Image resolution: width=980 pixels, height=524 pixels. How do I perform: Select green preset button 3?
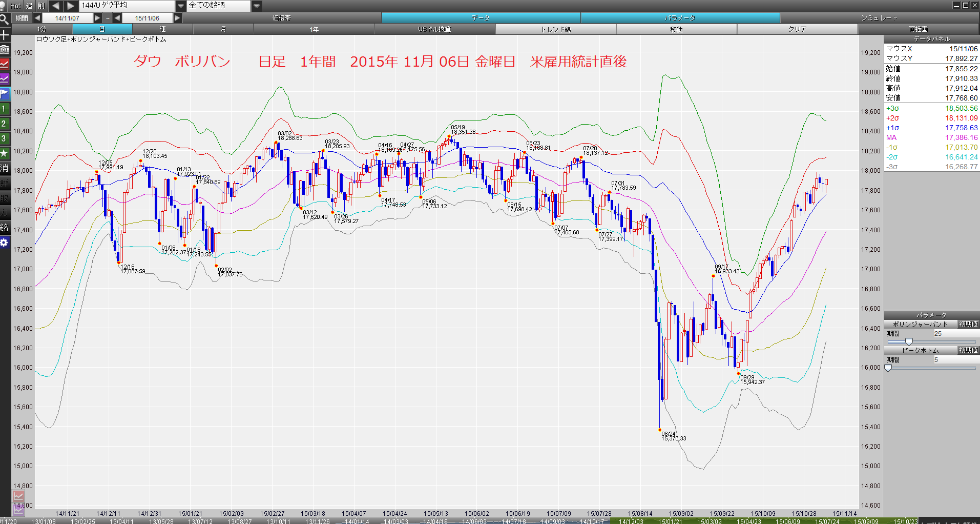tap(4, 138)
